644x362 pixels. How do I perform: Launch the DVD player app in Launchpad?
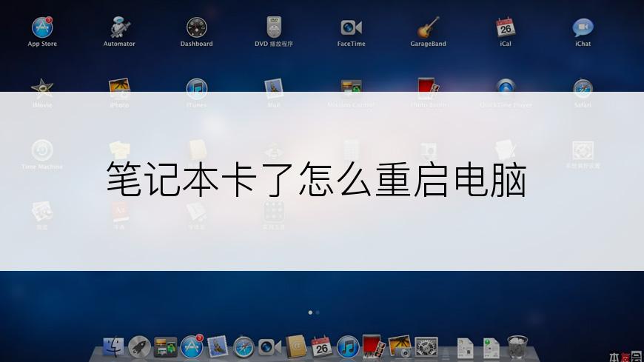[274, 28]
